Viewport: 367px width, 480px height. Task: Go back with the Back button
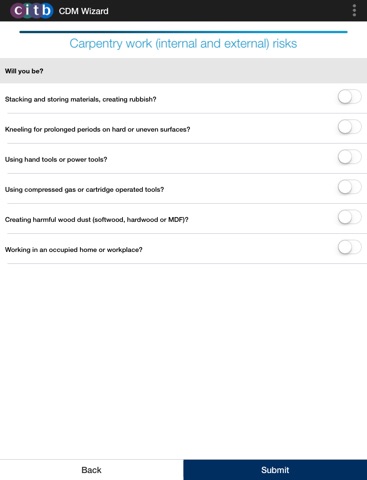click(91, 470)
